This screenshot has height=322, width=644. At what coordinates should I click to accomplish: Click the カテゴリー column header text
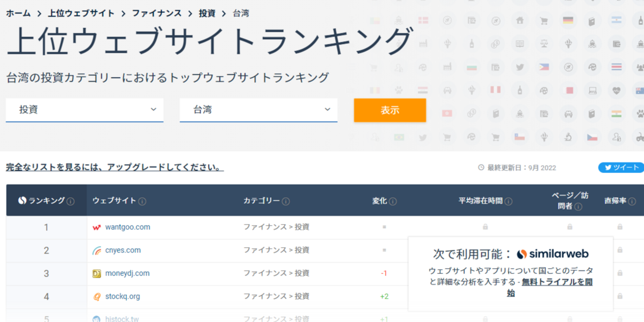[262, 201]
